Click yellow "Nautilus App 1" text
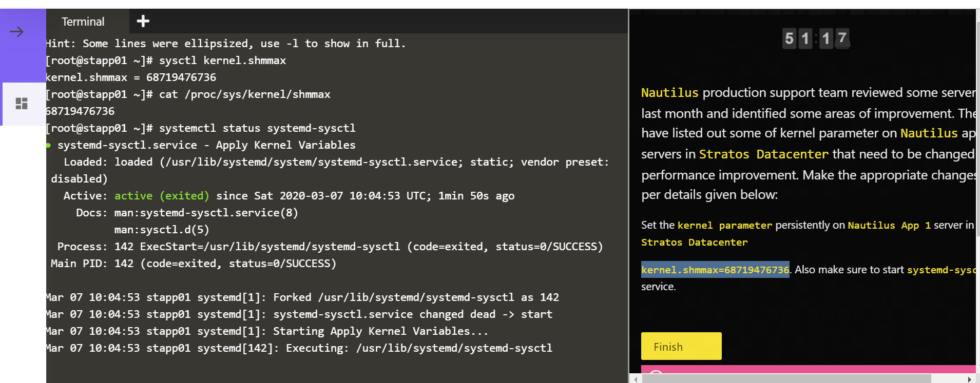The image size is (980, 383). tap(889, 225)
